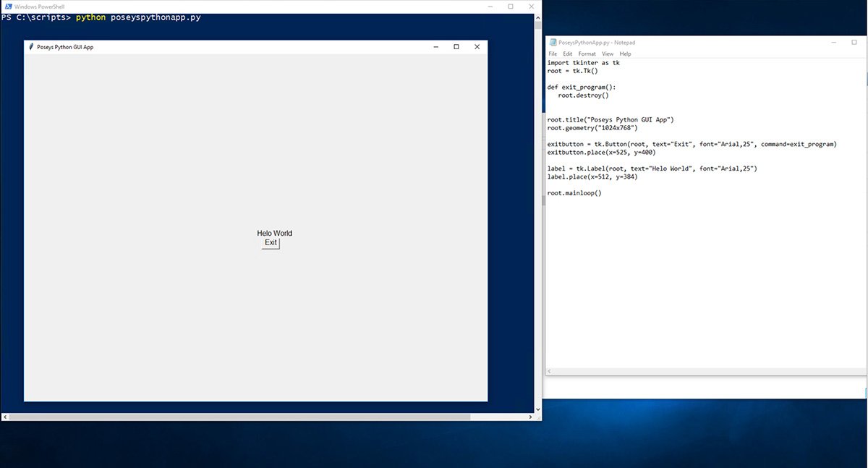The width and height of the screenshot is (868, 468).
Task: Click the left scroll arrow below the PowerShell window
Action: click(x=4, y=417)
